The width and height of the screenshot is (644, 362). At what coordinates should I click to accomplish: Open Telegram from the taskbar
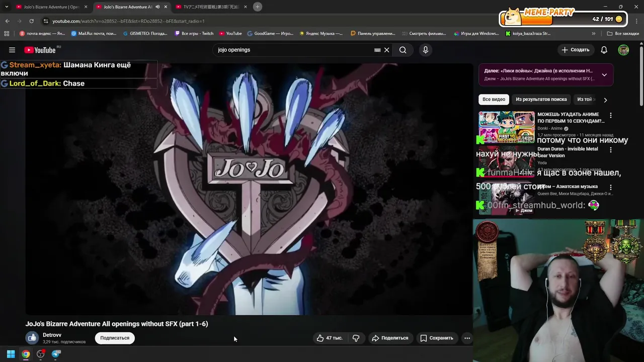coord(56,354)
